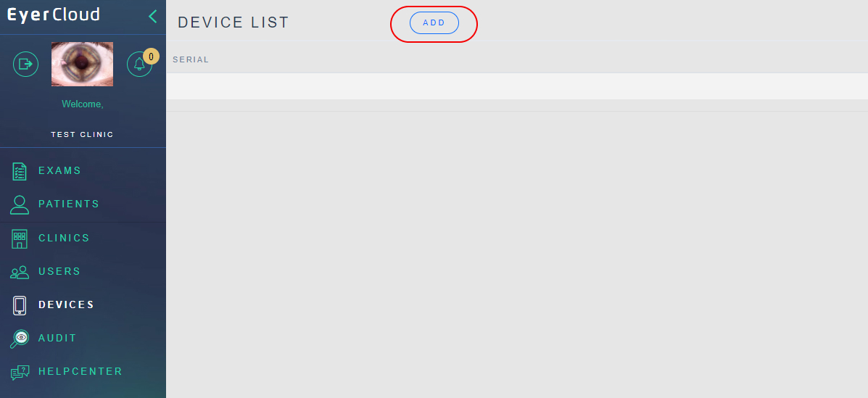This screenshot has height=398, width=868.
Task: Click the logout icon beside the avatar
Action: coord(25,64)
